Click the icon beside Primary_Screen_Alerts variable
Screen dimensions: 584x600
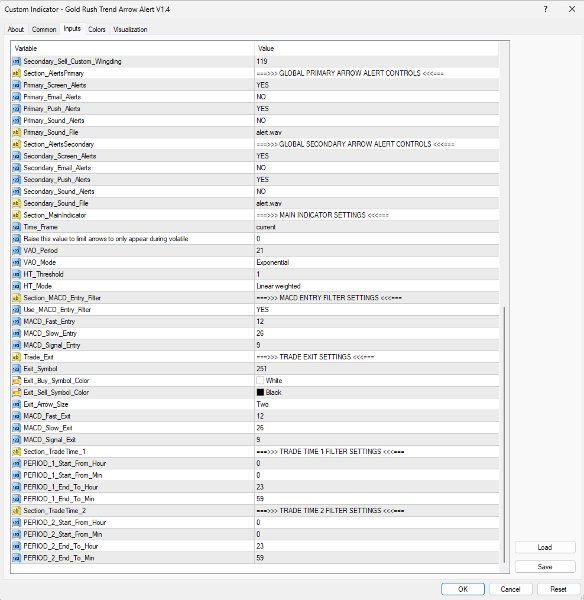point(16,85)
